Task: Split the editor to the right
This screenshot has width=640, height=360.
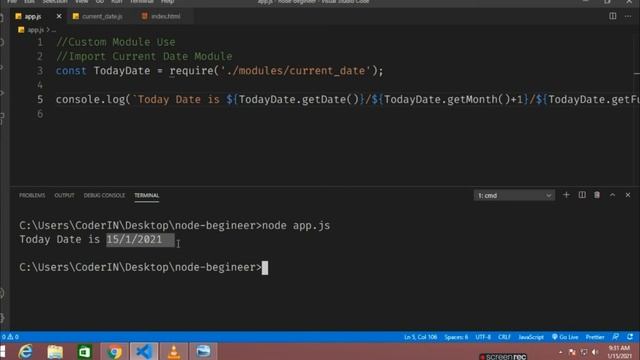Action: point(612,16)
